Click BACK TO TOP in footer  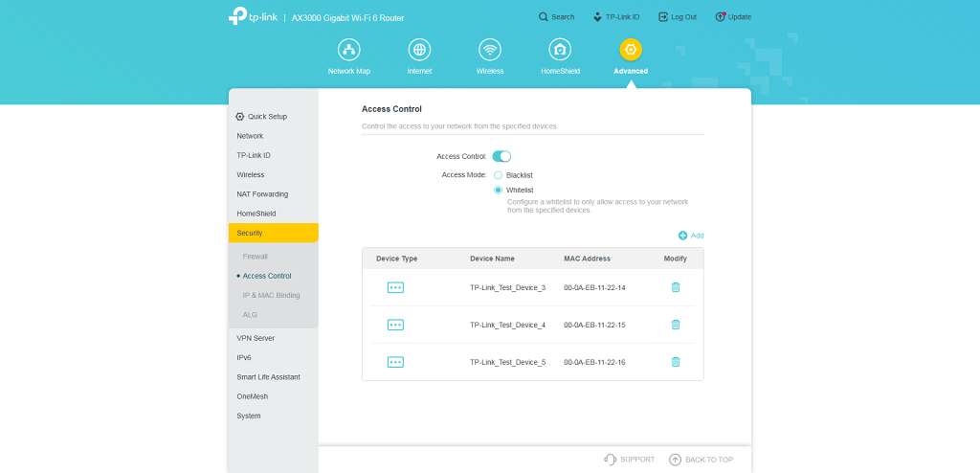pyautogui.click(x=702, y=460)
